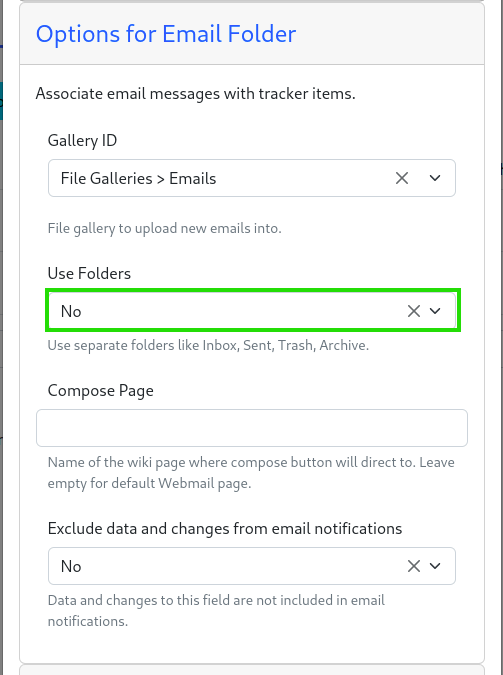Screen dimensions: 503x675
Task: Open the highlighted Use Folders No field
Action: pyautogui.click(x=252, y=311)
